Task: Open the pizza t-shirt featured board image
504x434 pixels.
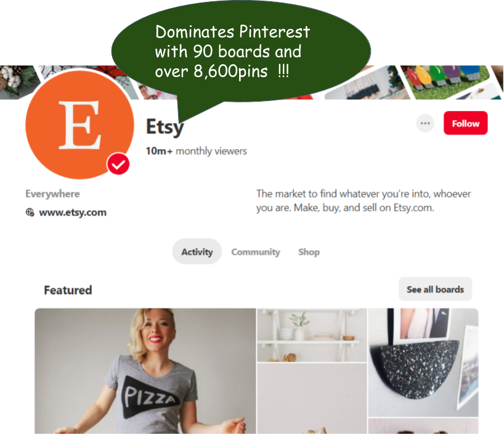Action: [x=145, y=371]
